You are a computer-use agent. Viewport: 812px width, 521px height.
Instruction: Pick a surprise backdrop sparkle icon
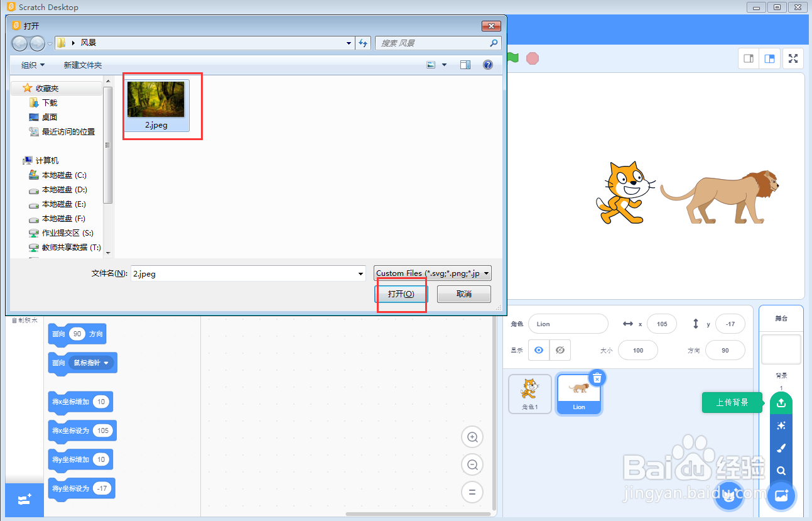781,425
